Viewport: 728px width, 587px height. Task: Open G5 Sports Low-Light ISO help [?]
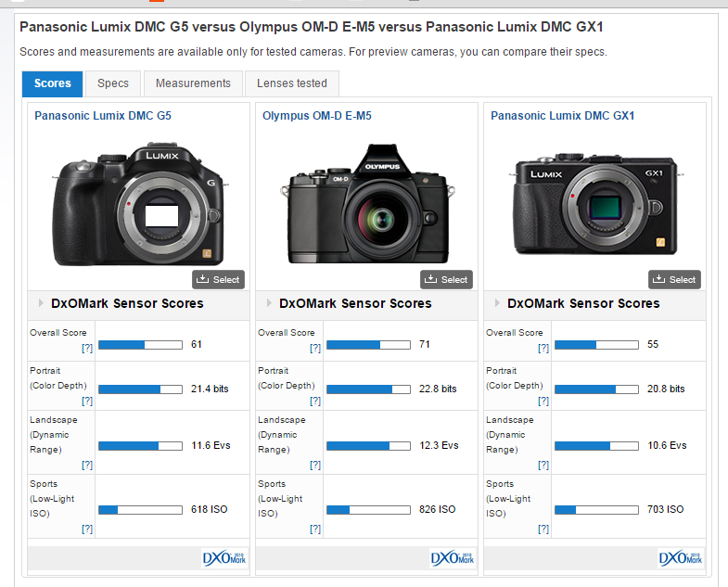[x=87, y=529]
